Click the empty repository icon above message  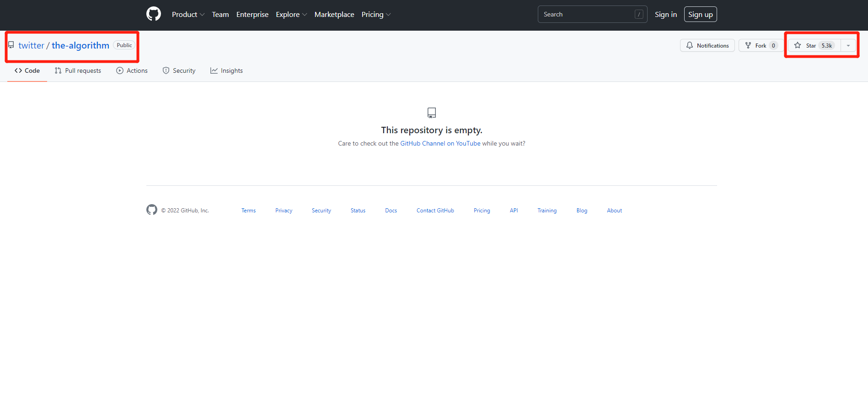click(x=432, y=113)
